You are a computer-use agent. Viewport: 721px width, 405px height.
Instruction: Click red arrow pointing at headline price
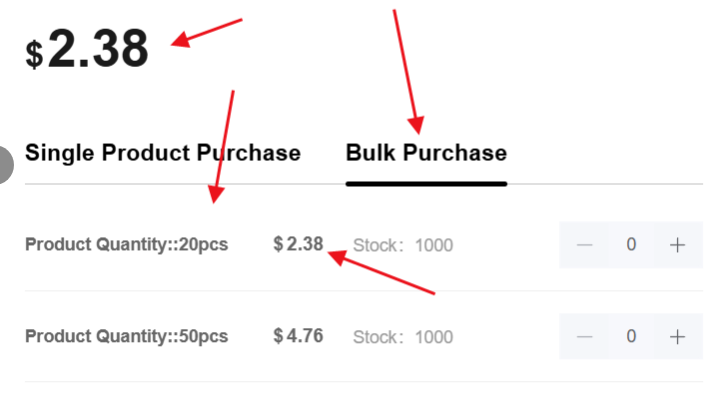[207, 31]
